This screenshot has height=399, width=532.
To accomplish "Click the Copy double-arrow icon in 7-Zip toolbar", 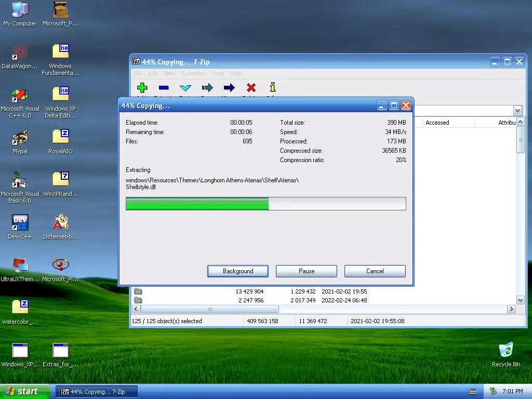I will [207, 88].
